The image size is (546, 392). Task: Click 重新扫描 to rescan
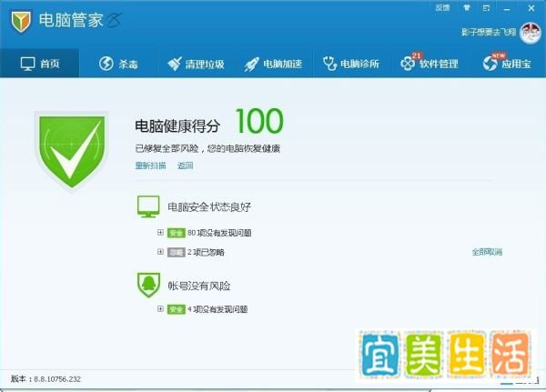(x=150, y=166)
